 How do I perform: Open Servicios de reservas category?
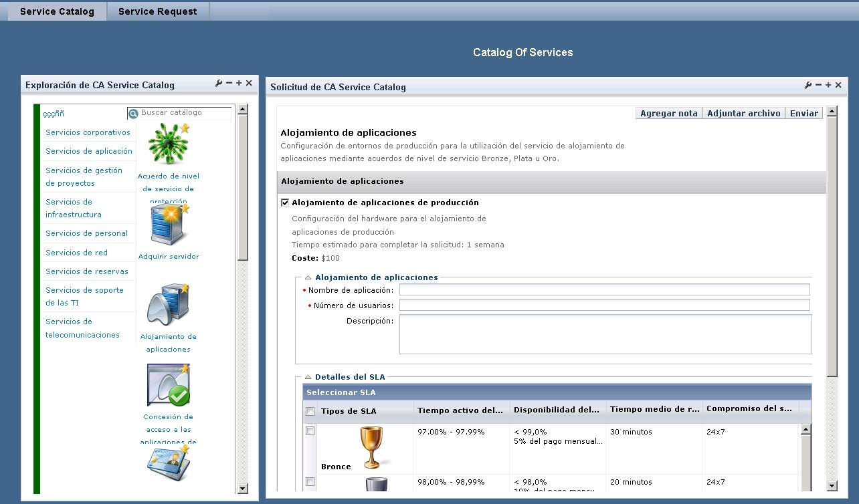point(87,271)
